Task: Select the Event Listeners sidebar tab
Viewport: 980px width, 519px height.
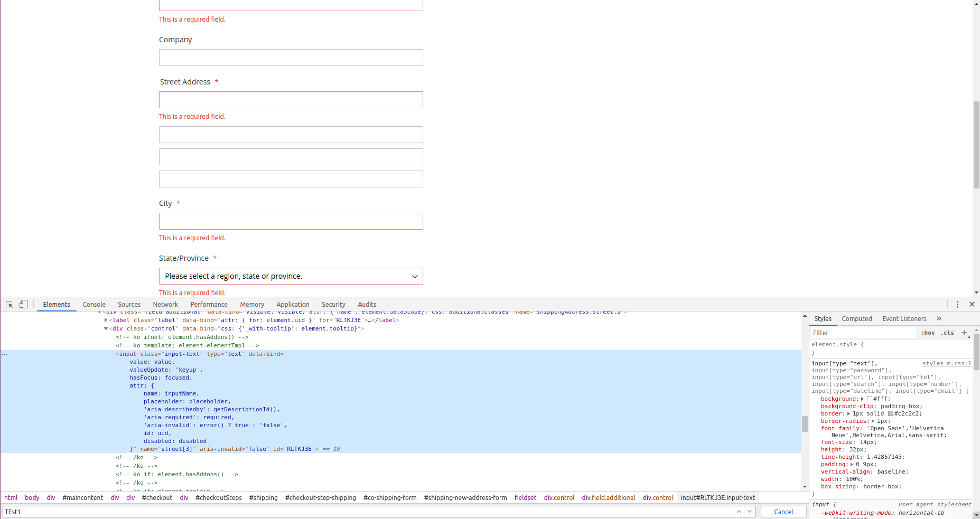Action: (x=904, y=318)
